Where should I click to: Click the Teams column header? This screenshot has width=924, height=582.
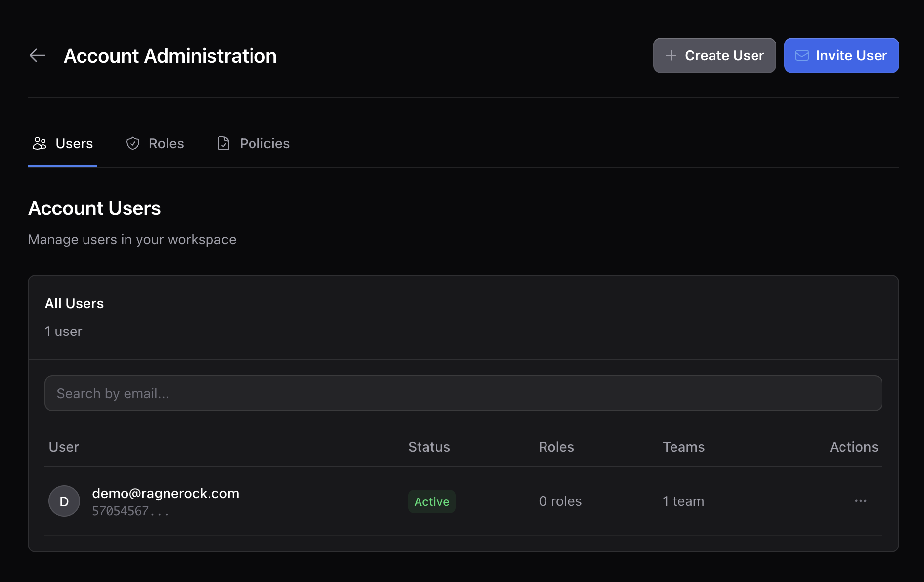click(684, 447)
